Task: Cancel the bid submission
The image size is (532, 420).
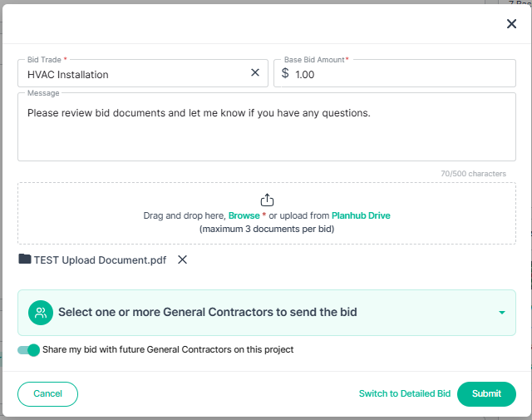Action: coord(48,394)
